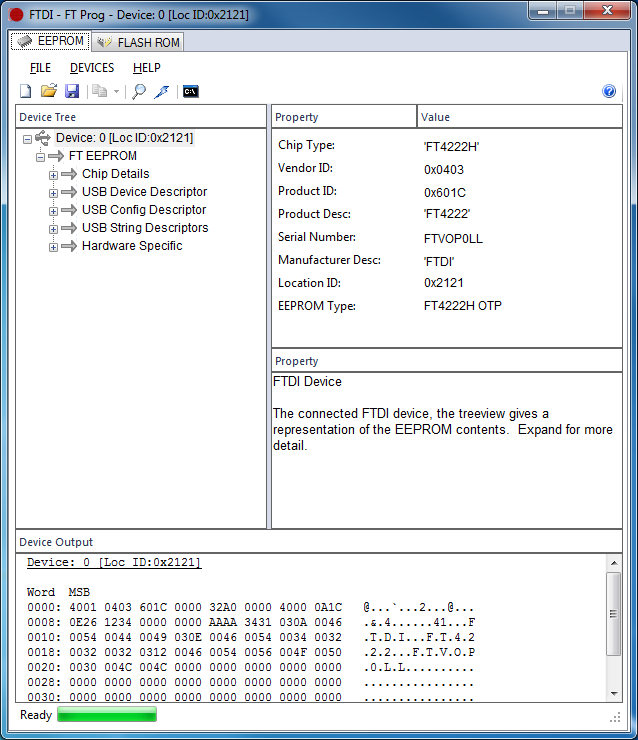This screenshot has height=740, width=638.
Task: Click the arrow icon beside Hardware Specific
Action: click(x=69, y=246)
